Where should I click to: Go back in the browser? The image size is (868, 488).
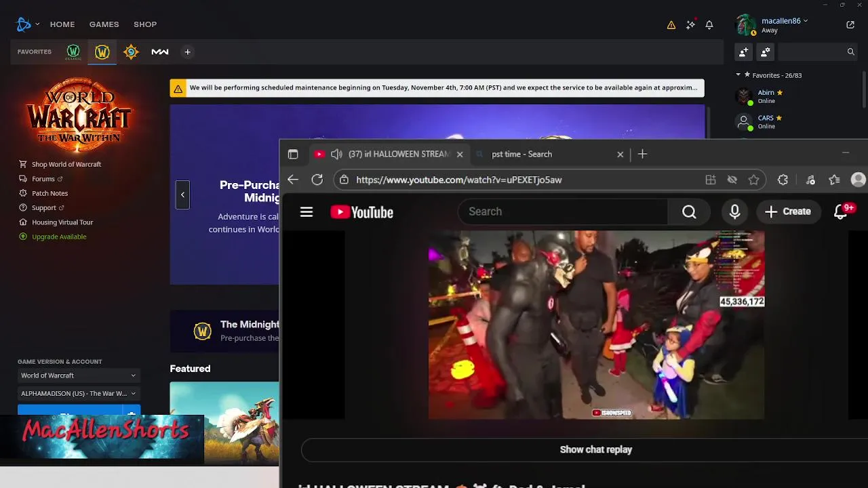click(293, 180)
